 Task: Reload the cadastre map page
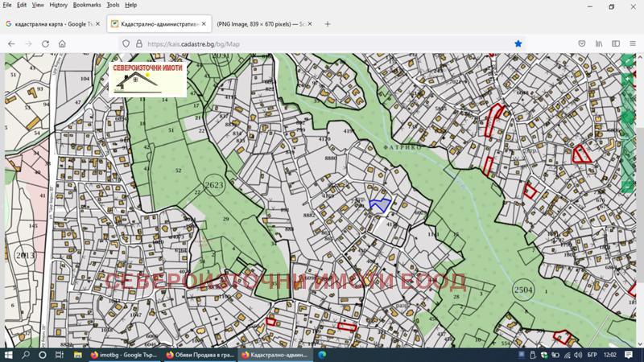pyautogui.click(x=45, y=43)
